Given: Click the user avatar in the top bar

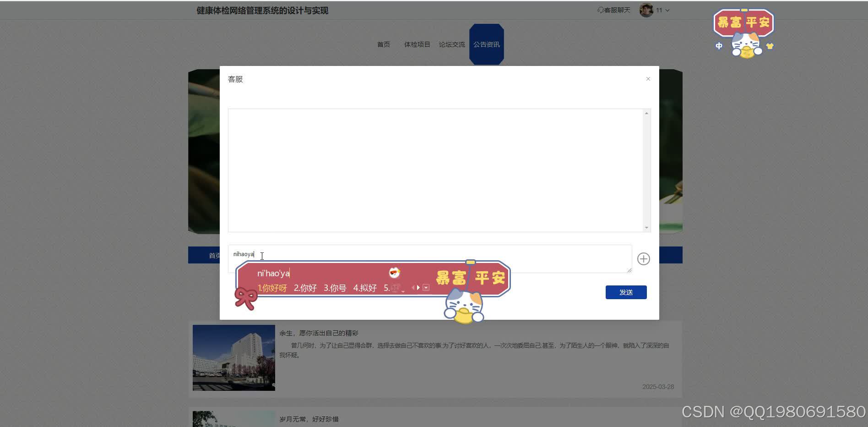Looking at the screenshot, I should point(646,10).
